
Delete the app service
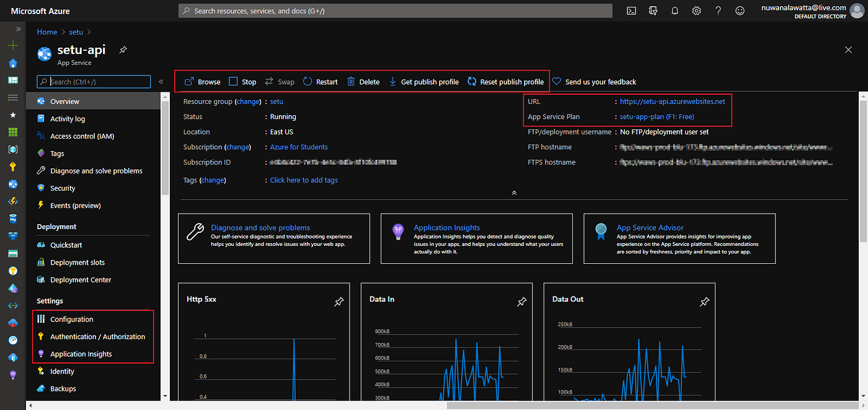tap(363, 82)
